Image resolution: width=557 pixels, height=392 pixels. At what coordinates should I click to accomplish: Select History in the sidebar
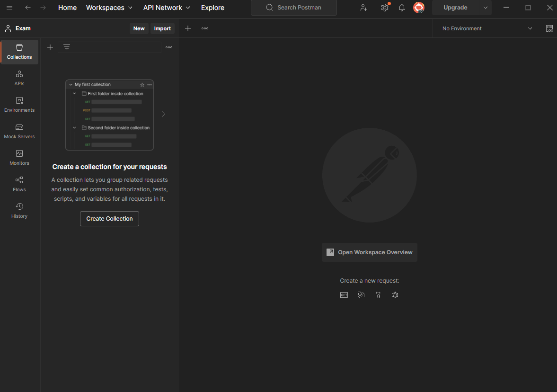click(19, 211)
